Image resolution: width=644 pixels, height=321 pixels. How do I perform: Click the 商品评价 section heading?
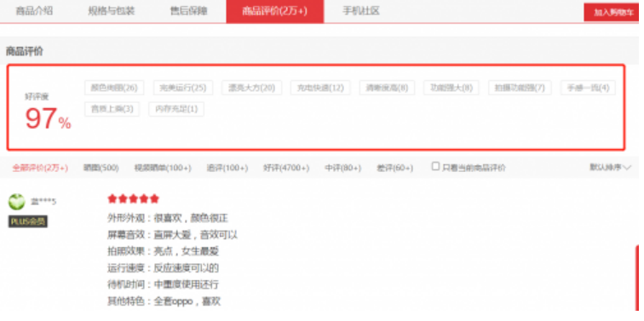click(24, 52)
